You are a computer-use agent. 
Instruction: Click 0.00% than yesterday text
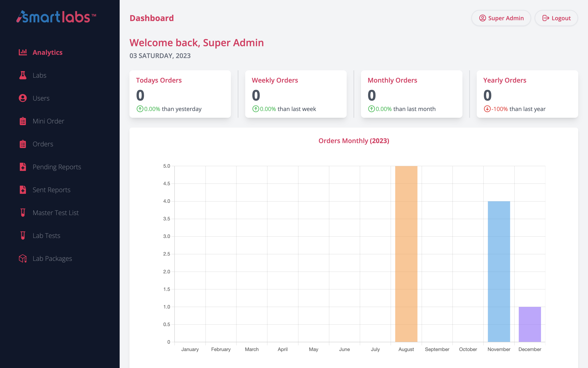pos(173,109)
